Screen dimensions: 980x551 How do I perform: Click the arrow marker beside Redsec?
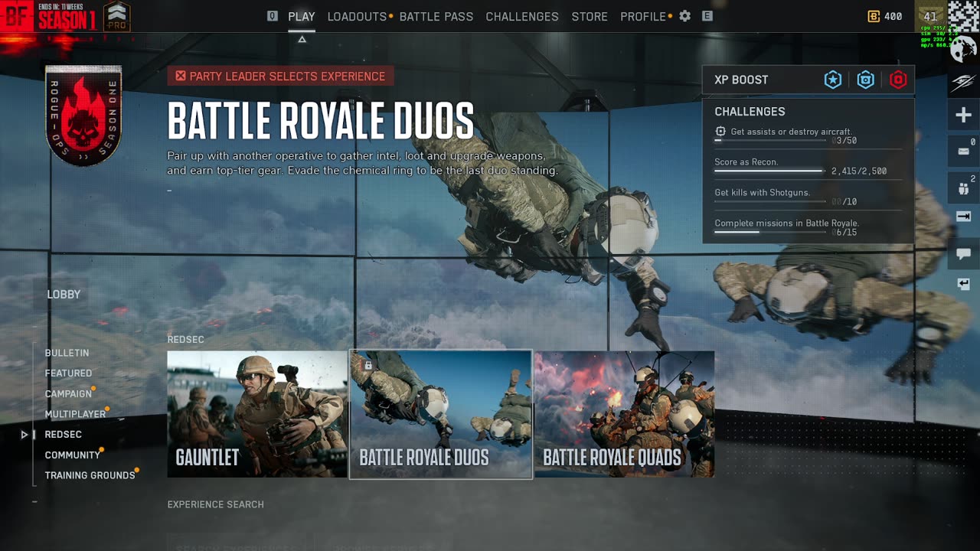point(24,435)
